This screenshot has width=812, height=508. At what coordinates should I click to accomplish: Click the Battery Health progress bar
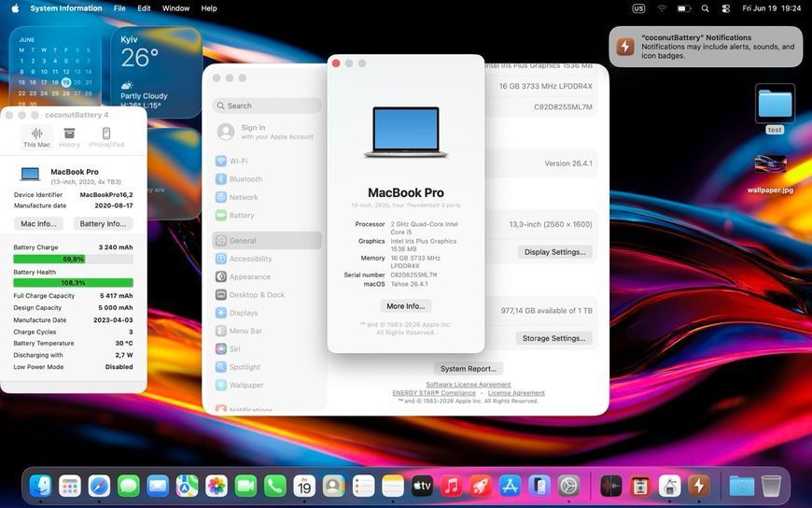point(73,283)
